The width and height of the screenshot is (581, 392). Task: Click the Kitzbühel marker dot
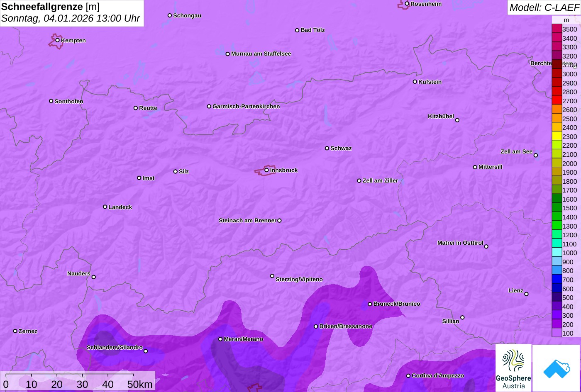coord(457,120)
